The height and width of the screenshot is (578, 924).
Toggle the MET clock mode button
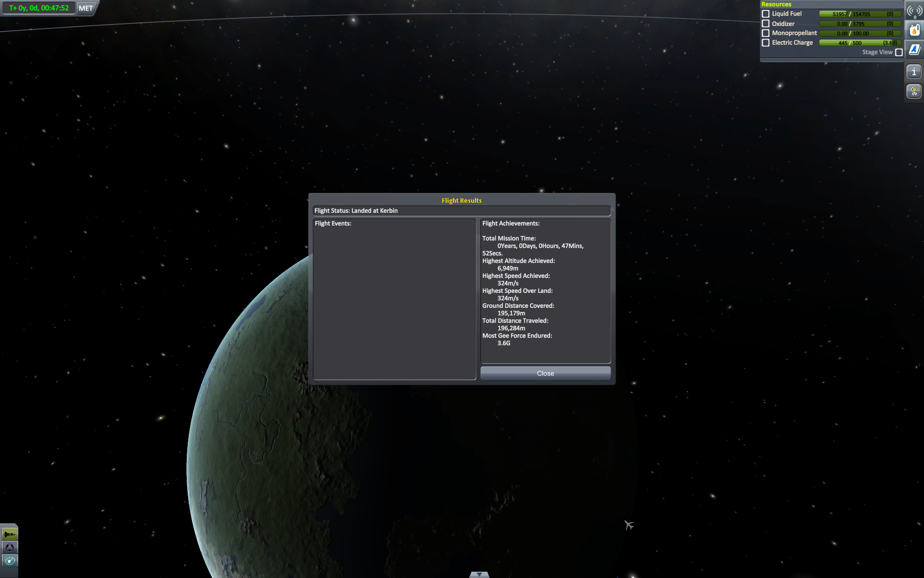(86, 8)
